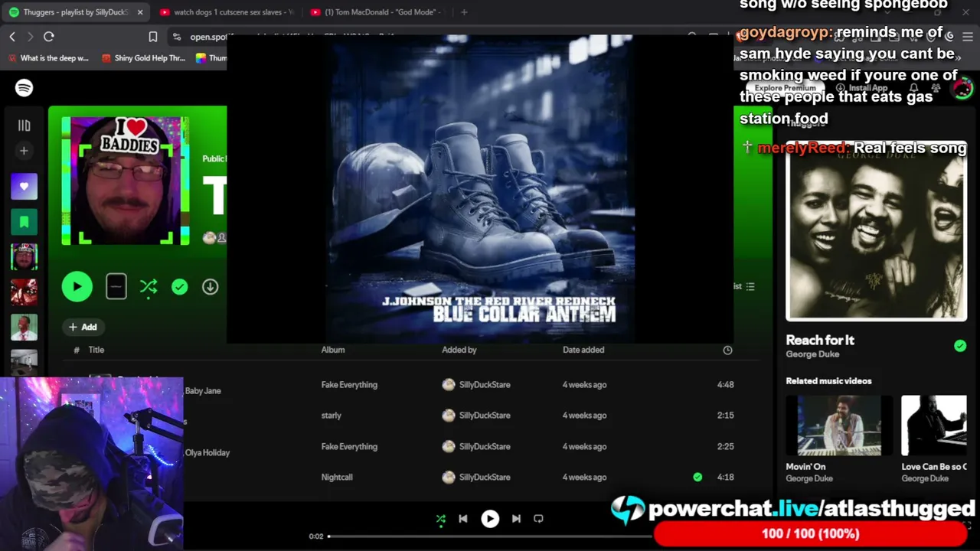Screen dimensions: 980x551
Task: Click the create playlist plus icon in sidebar
Action: pyautogui.click(x=24, y=151)
